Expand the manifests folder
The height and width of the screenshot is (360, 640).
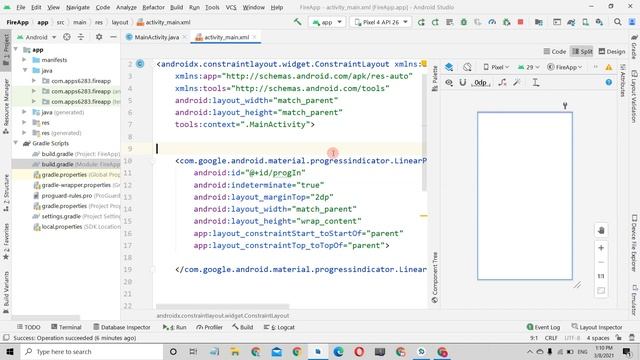click(x=24, y=60)
